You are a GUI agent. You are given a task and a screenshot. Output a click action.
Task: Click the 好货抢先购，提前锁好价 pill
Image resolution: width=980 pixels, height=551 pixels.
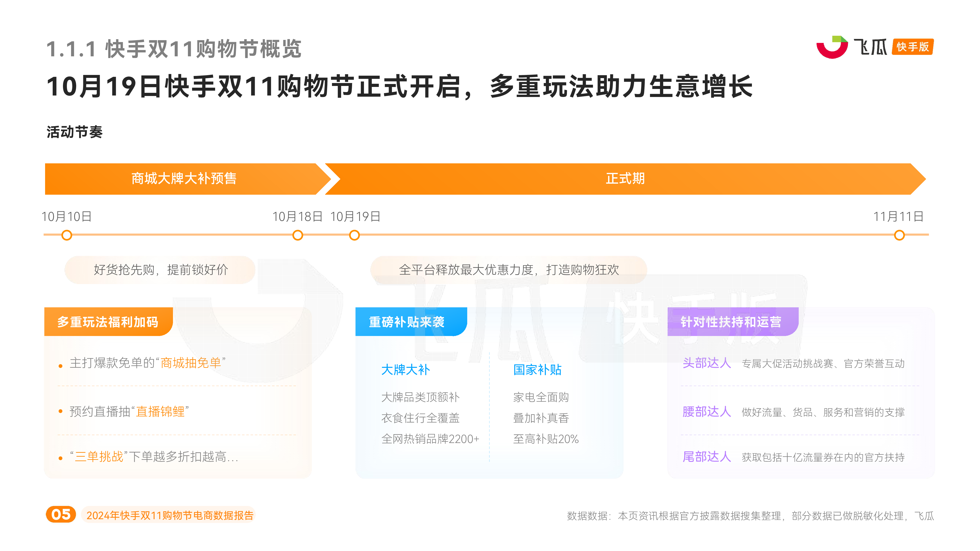coord(160,270)
